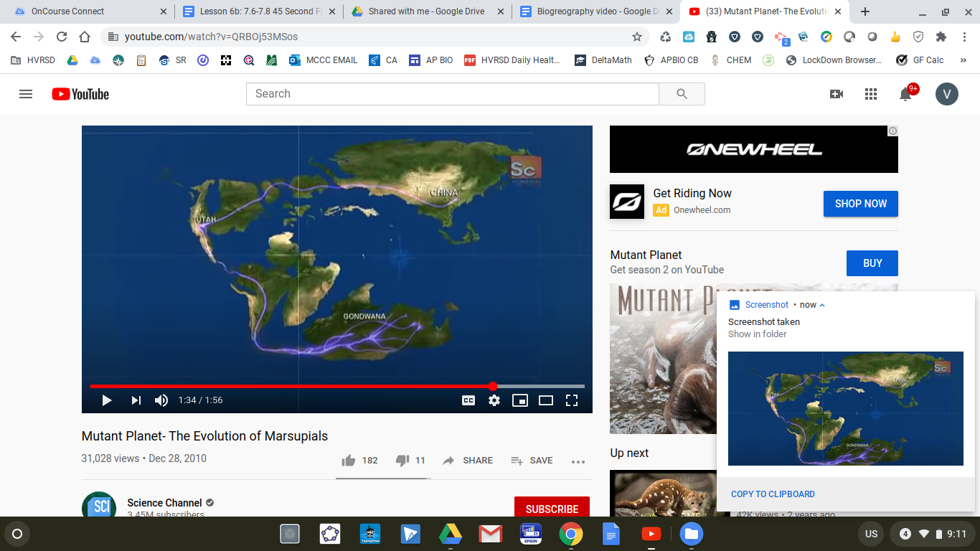This screenshot has height=551, width=980.
Task: Play the Mutant Planet video
Action: pyautogui.click(x=106, y=400)
